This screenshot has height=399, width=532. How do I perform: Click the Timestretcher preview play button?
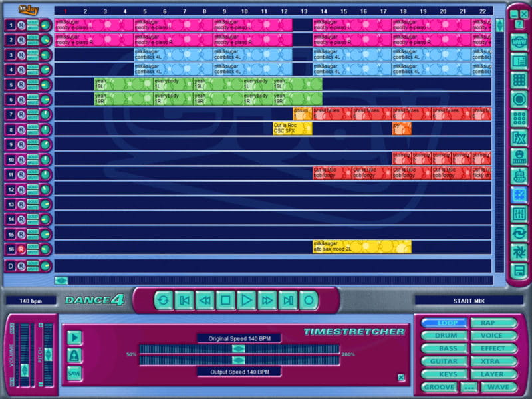(74, 337)
